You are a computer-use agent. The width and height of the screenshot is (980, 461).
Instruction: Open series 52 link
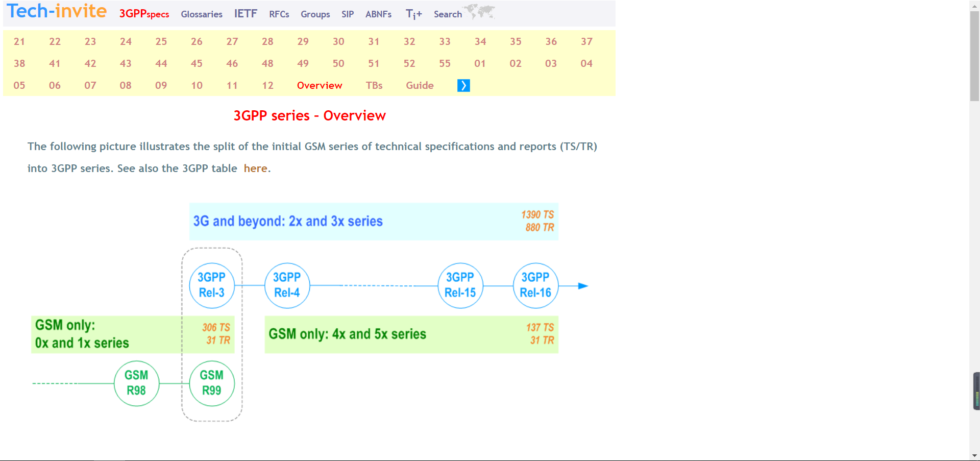click(x=409, y=63)
